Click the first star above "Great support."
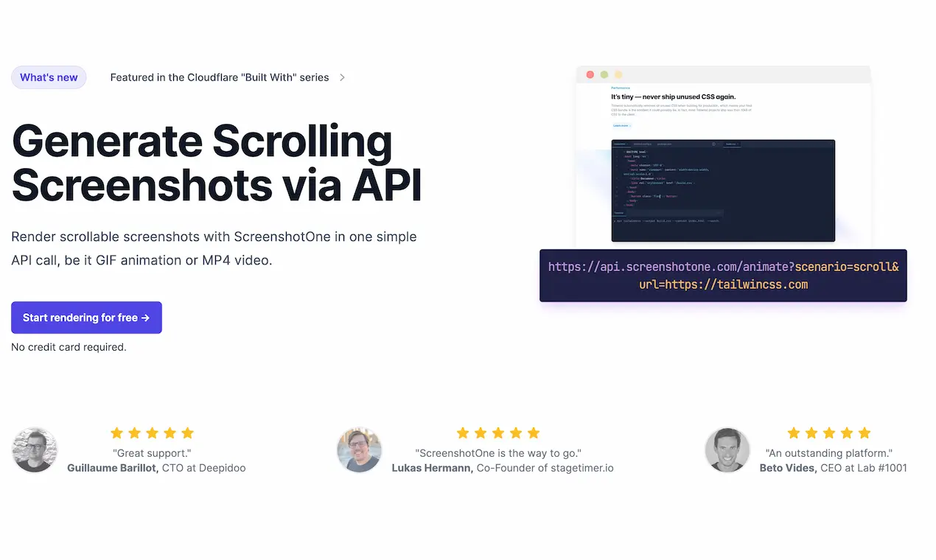 116,433
